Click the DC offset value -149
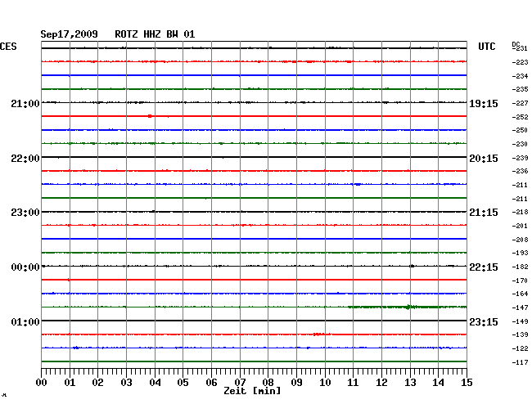Image resolution: width=532 pixels, height=404 pixels. pyautogui.click(x=520, y=321)
